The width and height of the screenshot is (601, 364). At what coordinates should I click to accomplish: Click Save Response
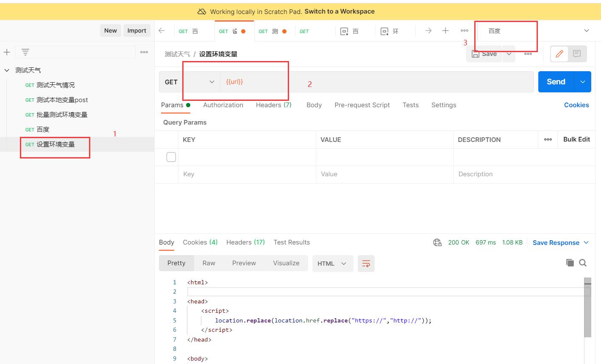[556, 243]
